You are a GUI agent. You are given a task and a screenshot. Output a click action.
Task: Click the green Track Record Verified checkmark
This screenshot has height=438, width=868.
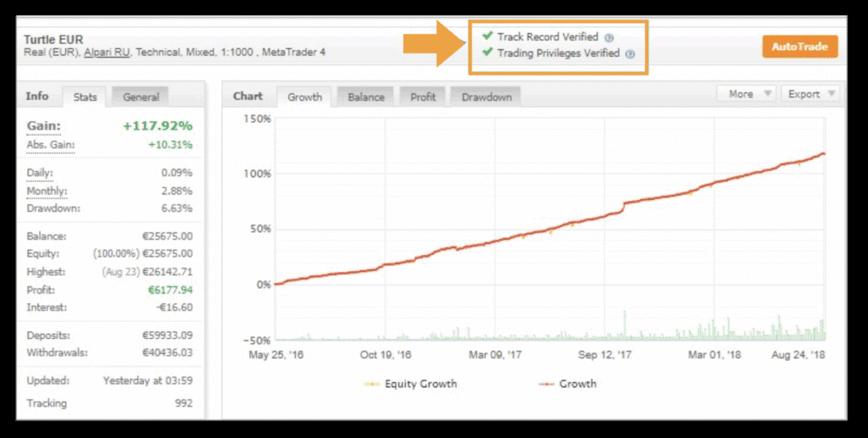click(487, 36)
